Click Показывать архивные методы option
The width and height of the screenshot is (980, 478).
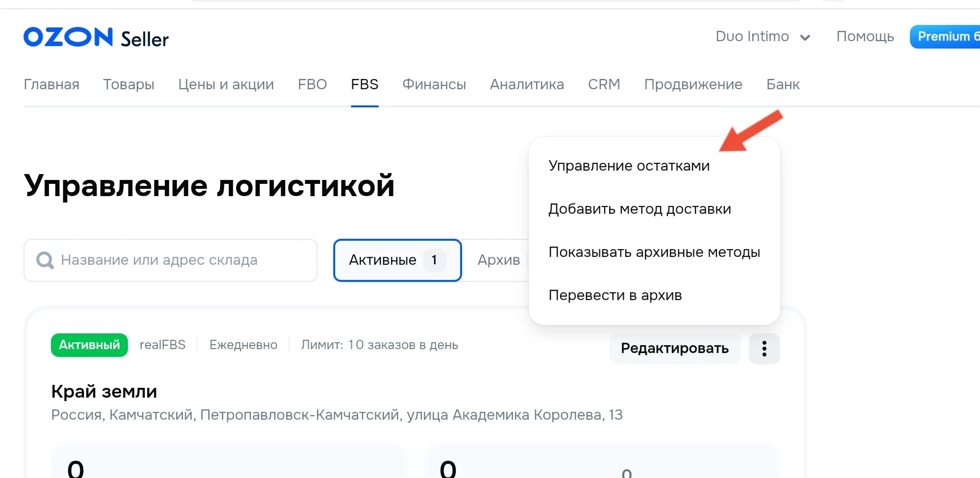[x=654, y=252]
